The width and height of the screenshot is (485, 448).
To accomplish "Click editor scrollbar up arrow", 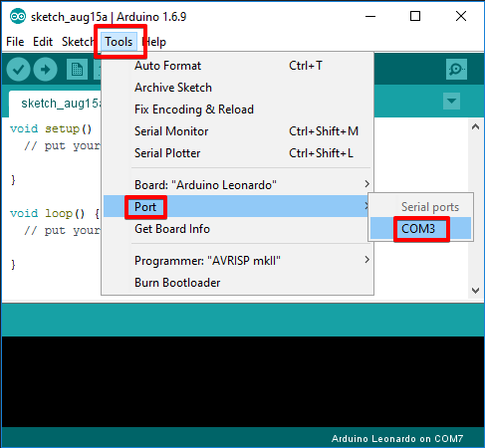I will tap(475, 126).
